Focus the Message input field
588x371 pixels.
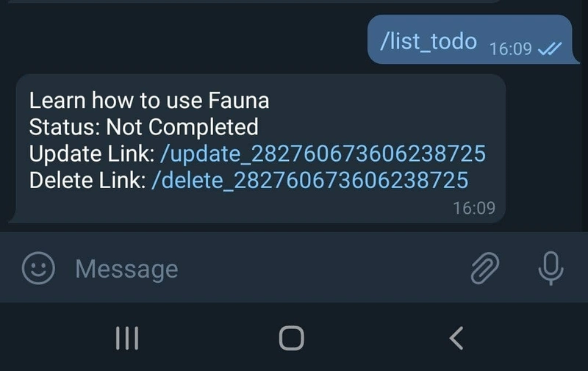pyautogui.click(x=262, y=268)
